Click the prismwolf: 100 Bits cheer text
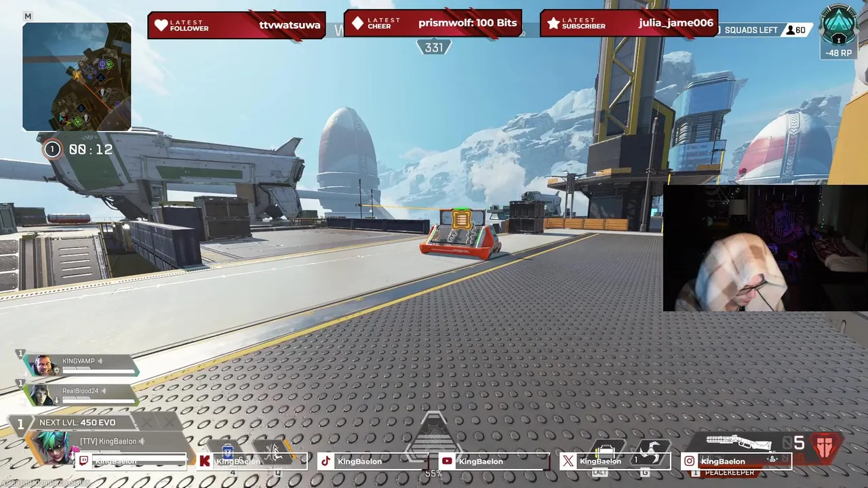Screen dimensions: 868x488 click(467, 23)
